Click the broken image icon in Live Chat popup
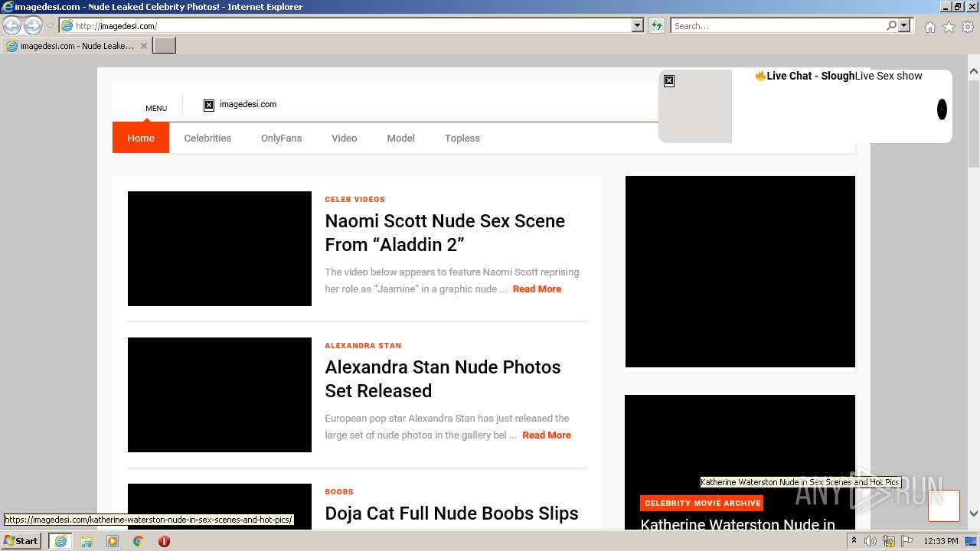 point(669,81)
